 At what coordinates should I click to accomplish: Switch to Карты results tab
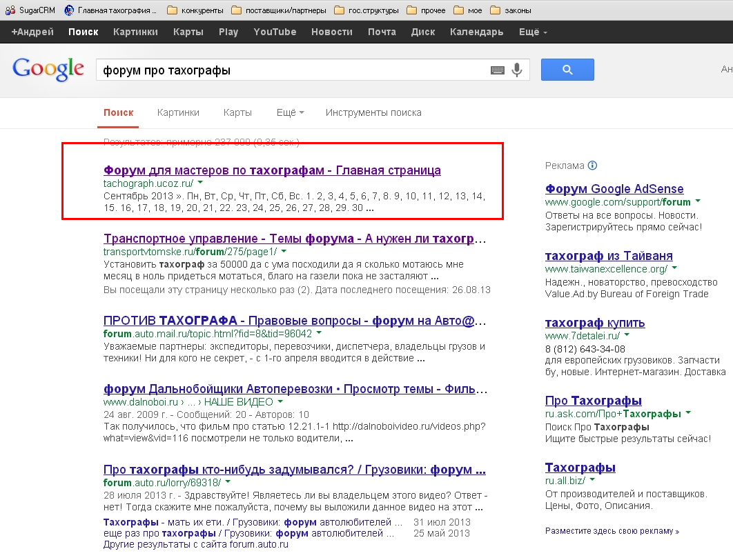pyautogui.click(x=237, y=112)
